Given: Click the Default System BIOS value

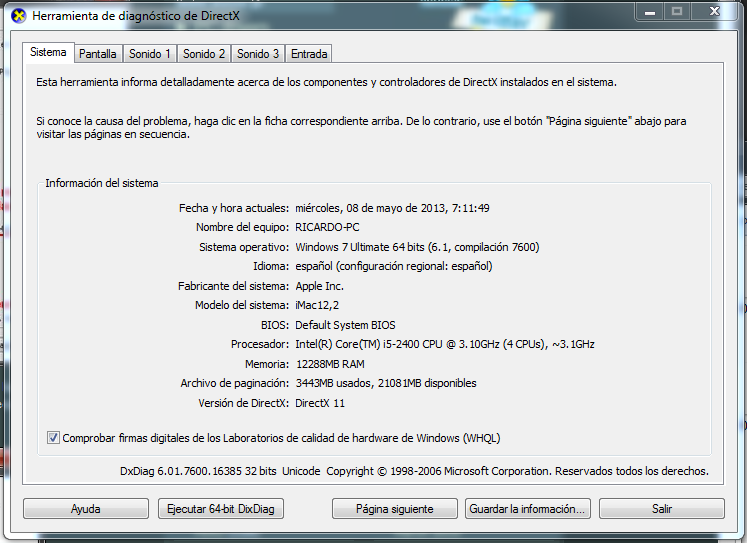Looking at the screenshot, I should [345, 325].
